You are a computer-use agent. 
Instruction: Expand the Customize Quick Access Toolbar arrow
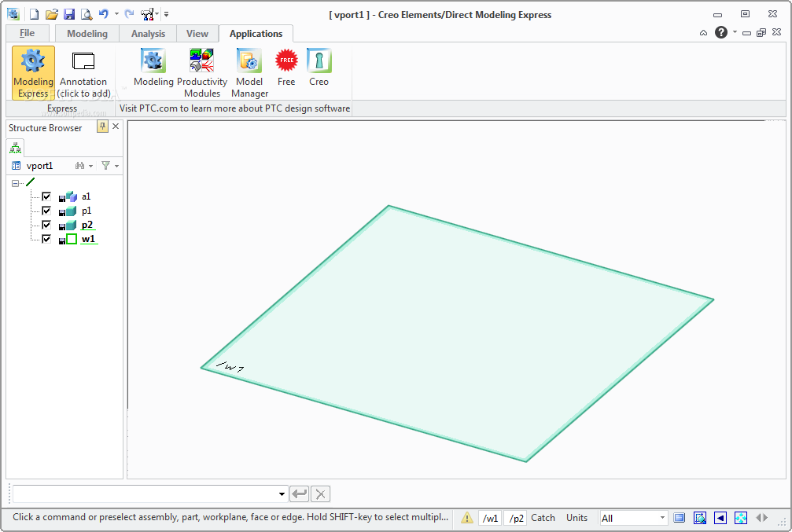167,14
